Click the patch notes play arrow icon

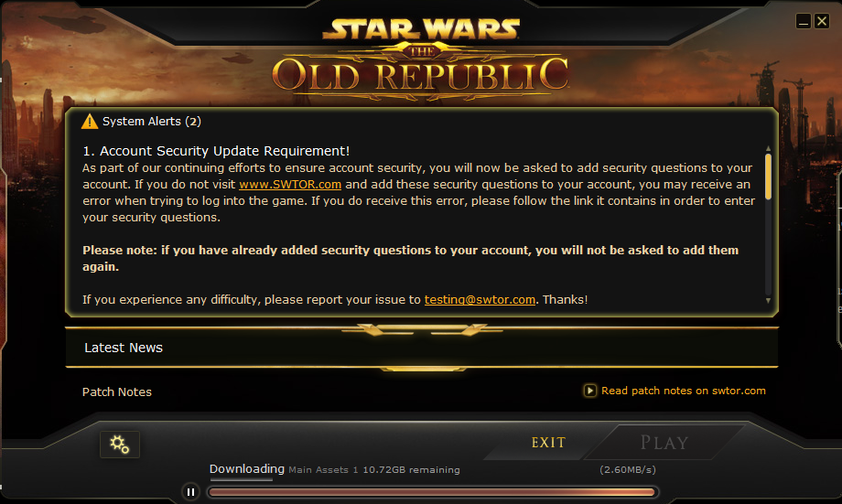589,391
